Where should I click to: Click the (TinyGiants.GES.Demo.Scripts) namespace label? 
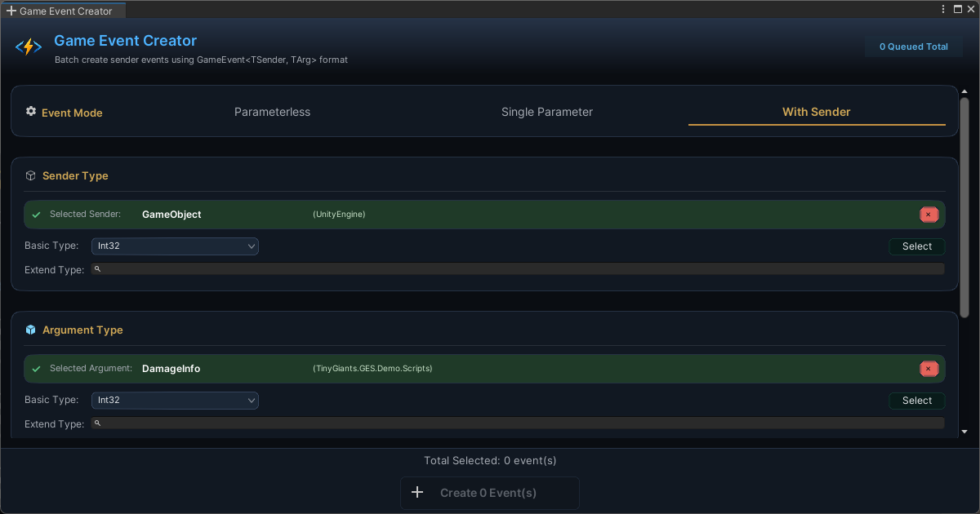372,369
